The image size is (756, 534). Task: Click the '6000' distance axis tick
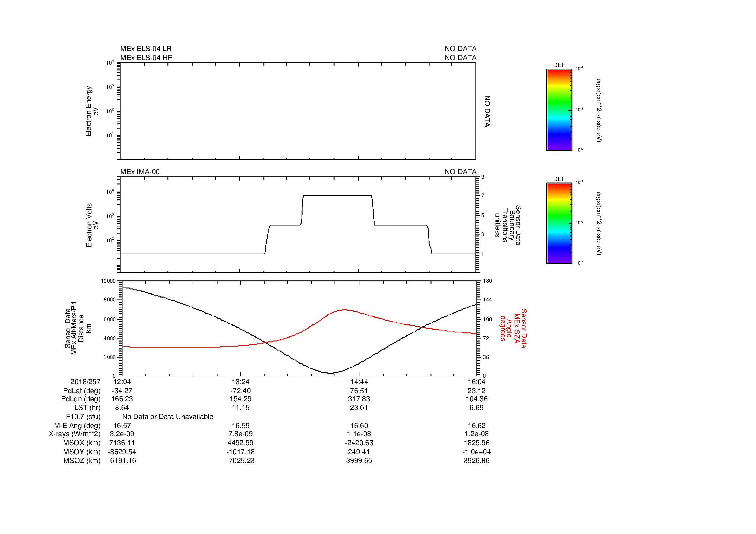[110, 319]
